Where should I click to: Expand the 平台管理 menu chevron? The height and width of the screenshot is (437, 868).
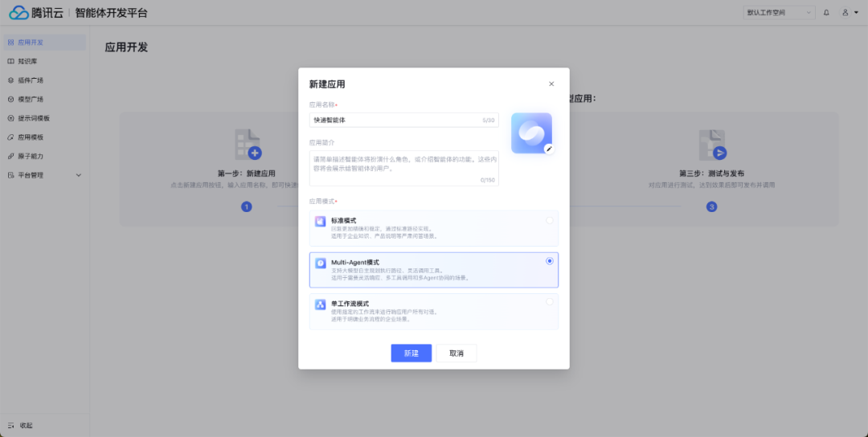(x=78, y=175)
